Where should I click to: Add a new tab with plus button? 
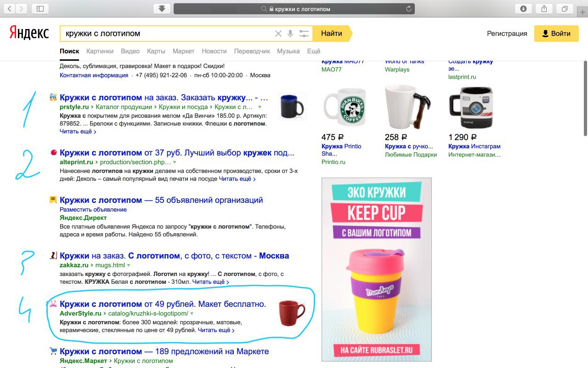[x=583, y=12]
